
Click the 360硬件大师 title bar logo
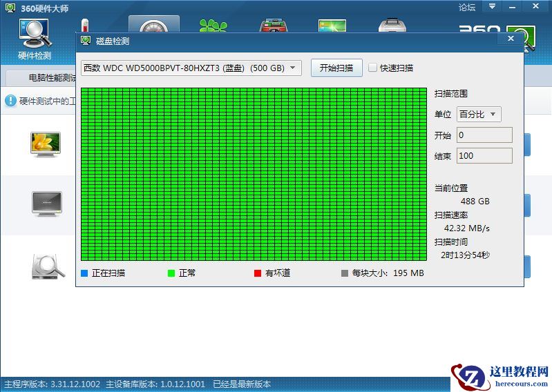tap(10, 8)
